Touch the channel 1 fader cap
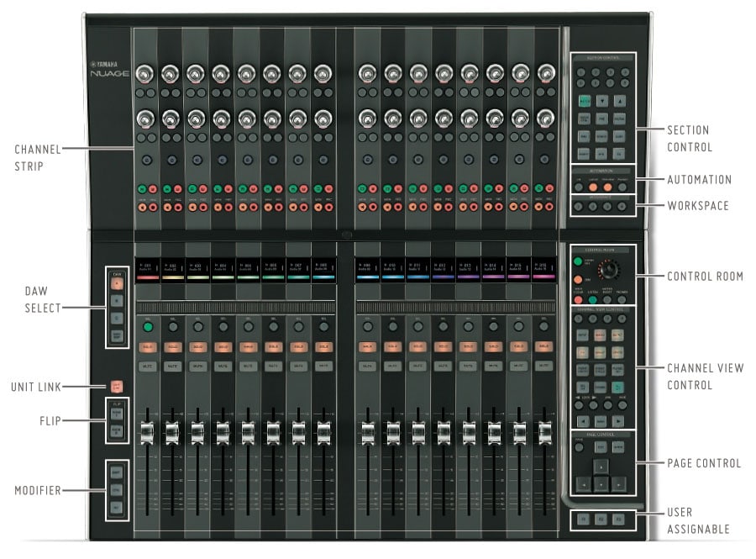Viewport: 756px width, 559px height. [147, 432]
